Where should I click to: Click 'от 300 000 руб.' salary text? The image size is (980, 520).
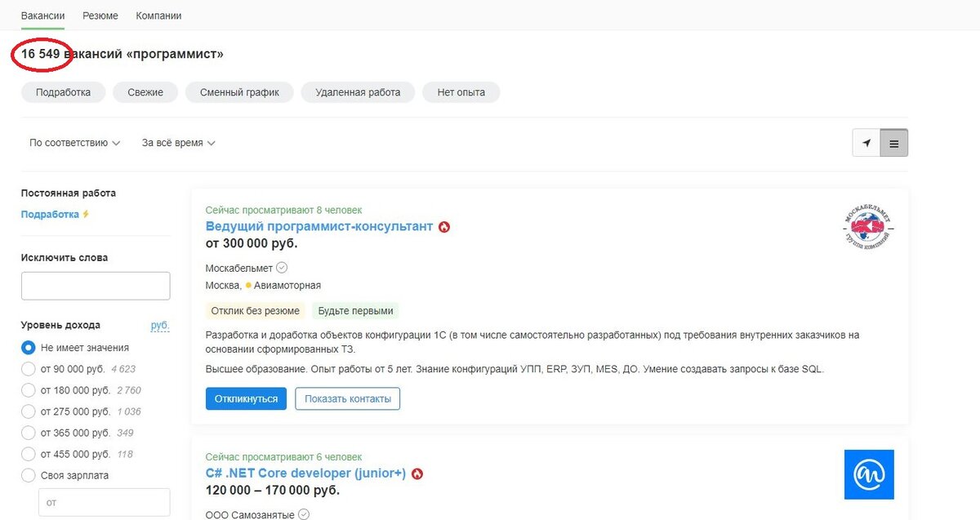tap(252, 243)
